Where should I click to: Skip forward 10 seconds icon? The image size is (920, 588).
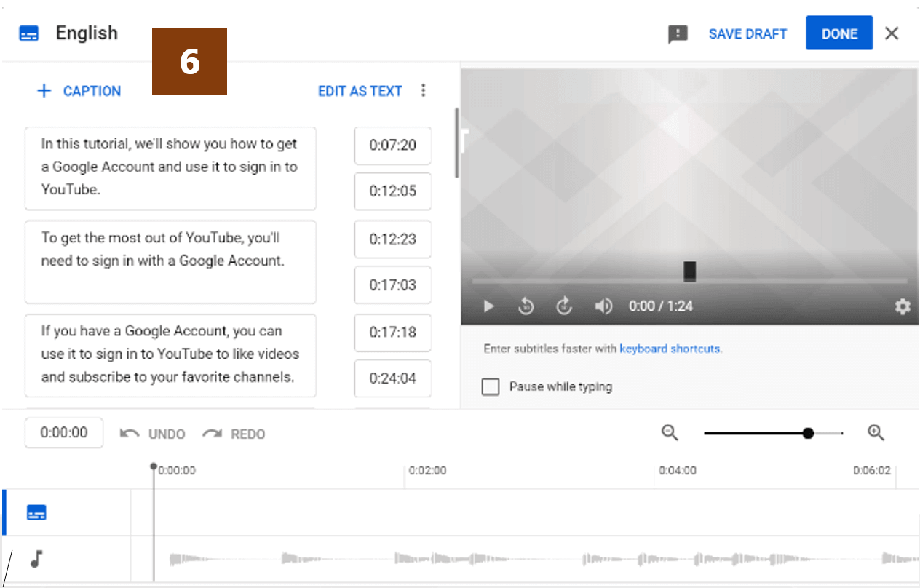564,306
